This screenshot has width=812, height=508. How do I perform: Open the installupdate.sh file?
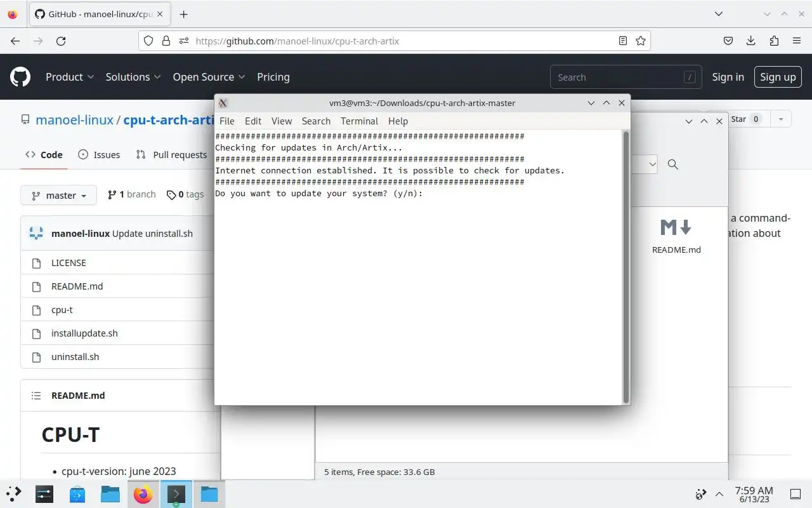click(x=84, y=333)
